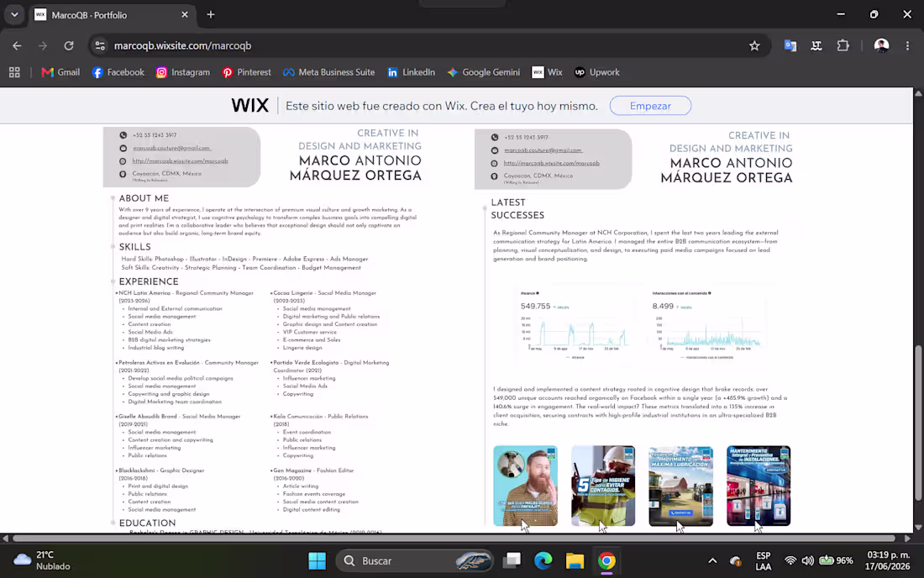The width and height of the screenshot is (924, 578).
Task: Open the Pinterest bookmark
Action: [246, 72]
